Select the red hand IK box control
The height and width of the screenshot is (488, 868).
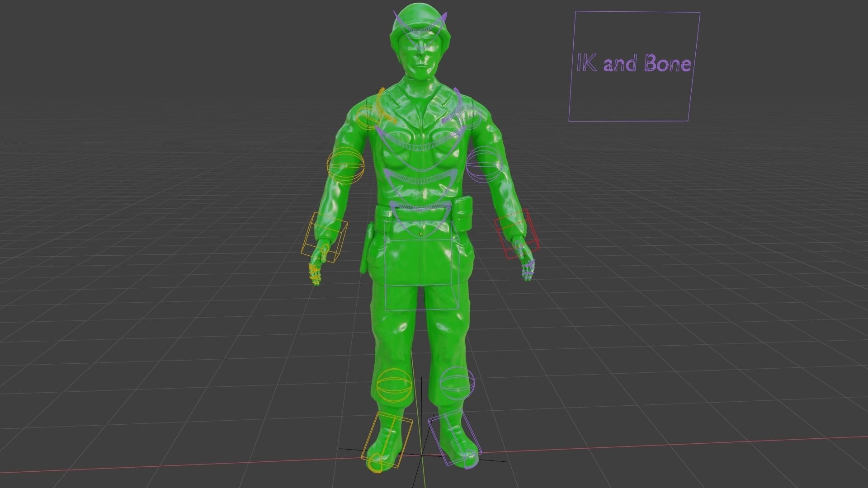point(517,234)
